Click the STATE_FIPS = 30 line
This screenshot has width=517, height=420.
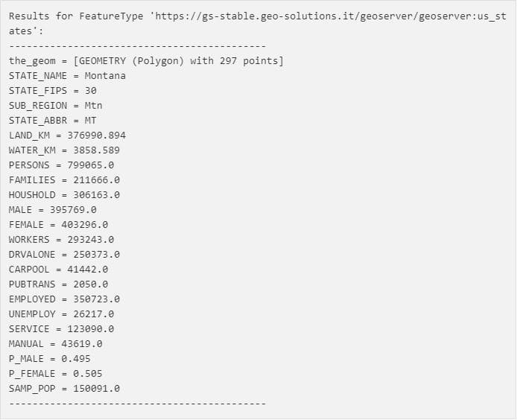(53, 91)
